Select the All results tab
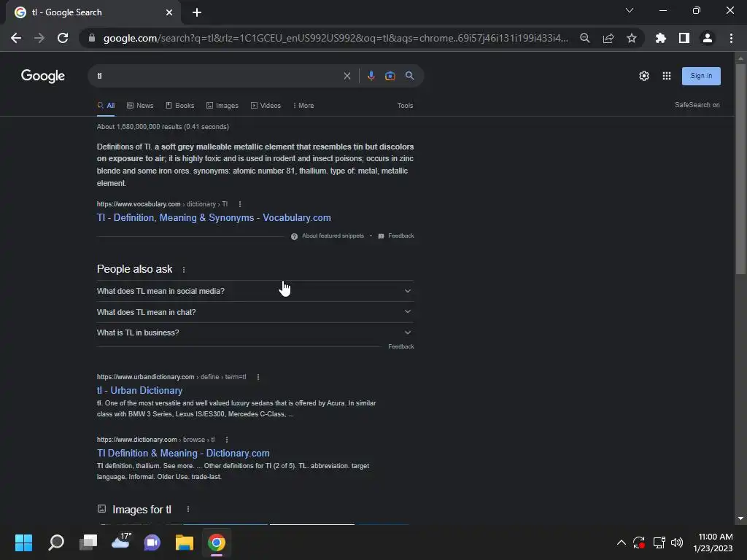Image resolution: width=747 pixels, height=560 pixels. click(x=106, y=106)
